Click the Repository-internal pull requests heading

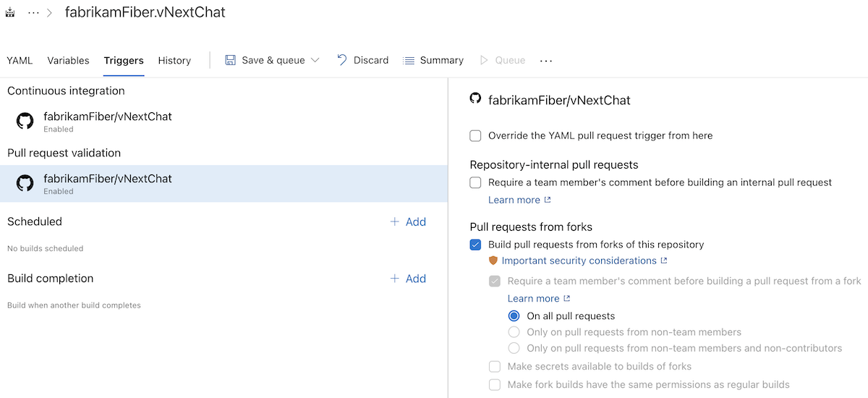click(x=554, y=165)
